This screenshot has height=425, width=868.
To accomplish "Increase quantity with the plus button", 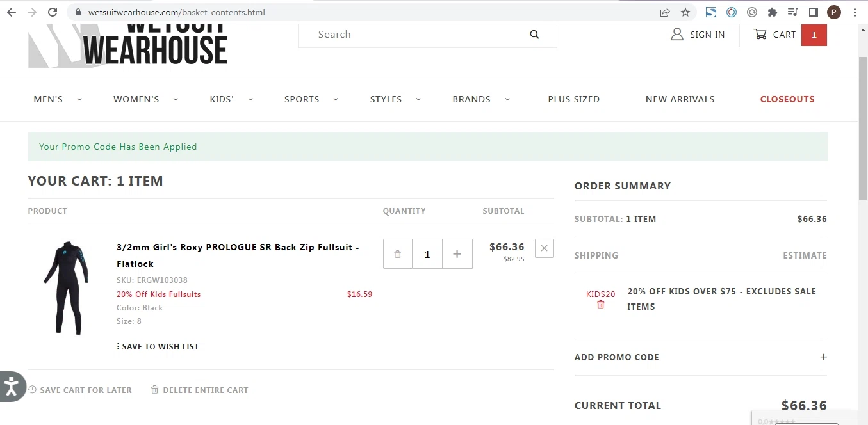I will pyautogui.click(x=457, y=254).
